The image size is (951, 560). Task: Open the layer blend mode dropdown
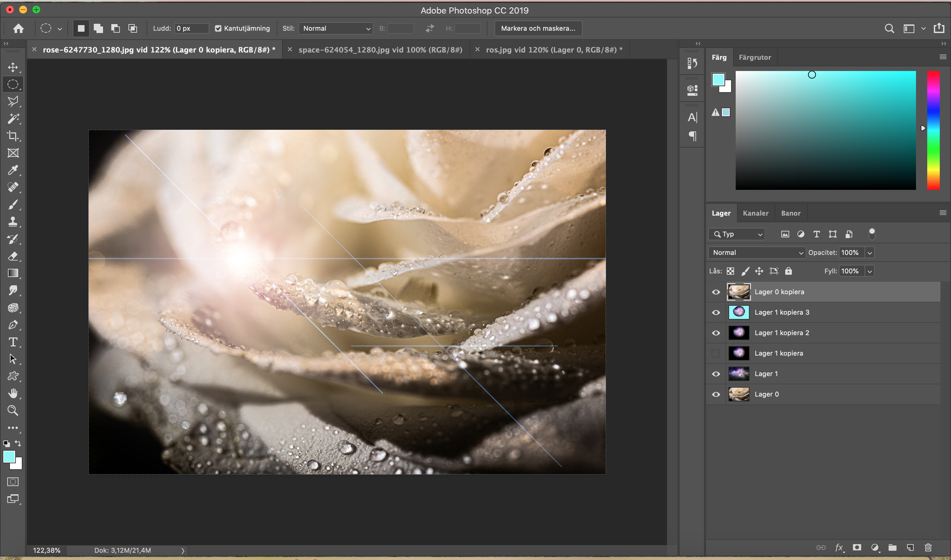point(757,253)
